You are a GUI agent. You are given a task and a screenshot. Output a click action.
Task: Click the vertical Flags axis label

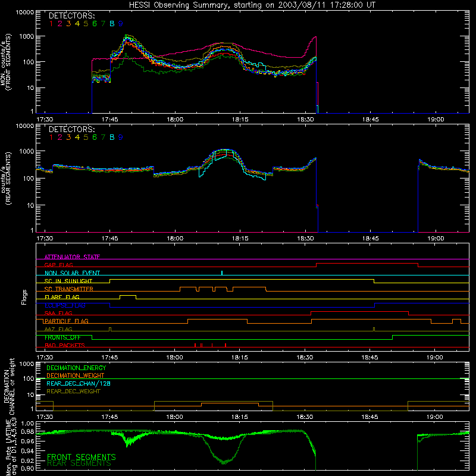point(24,297)
